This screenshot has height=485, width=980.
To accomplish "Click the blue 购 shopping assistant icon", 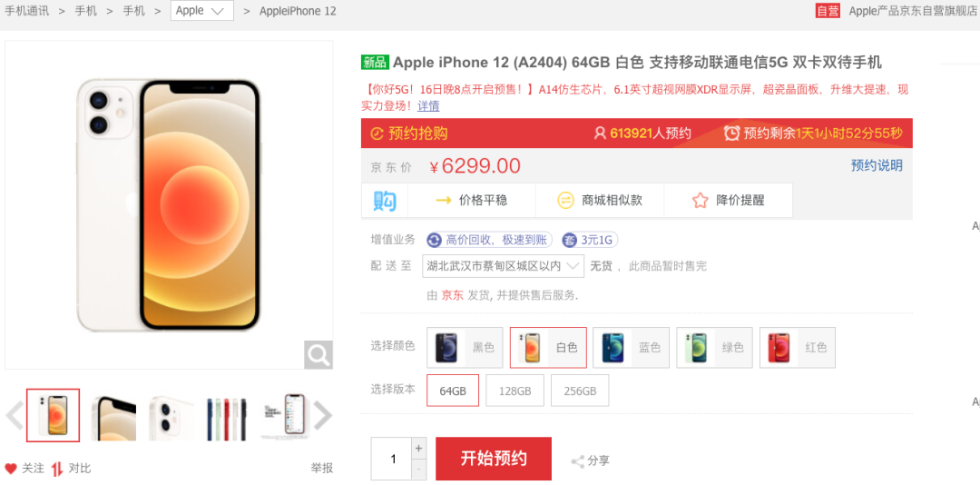I will pos(385,200).
